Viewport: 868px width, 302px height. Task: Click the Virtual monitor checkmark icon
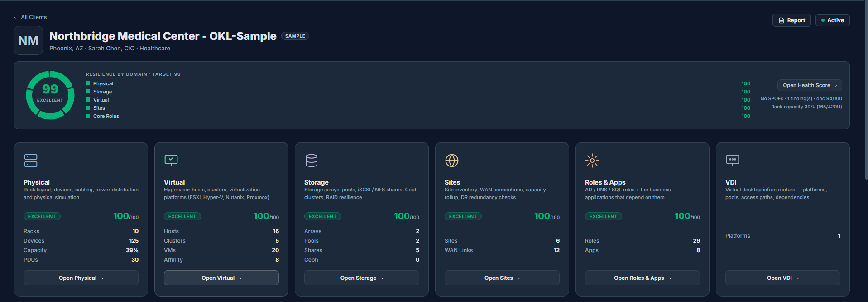(171, 161)
